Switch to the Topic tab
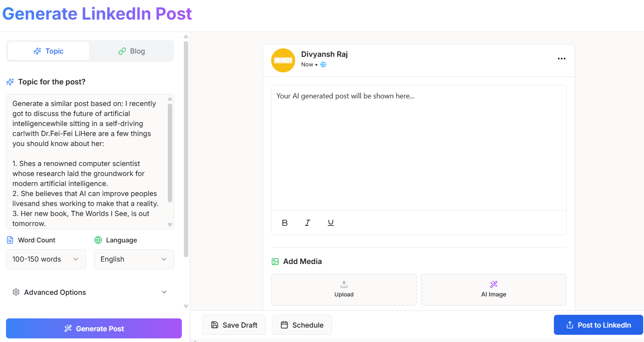644x342 pixels. click(x=48, y=51)
